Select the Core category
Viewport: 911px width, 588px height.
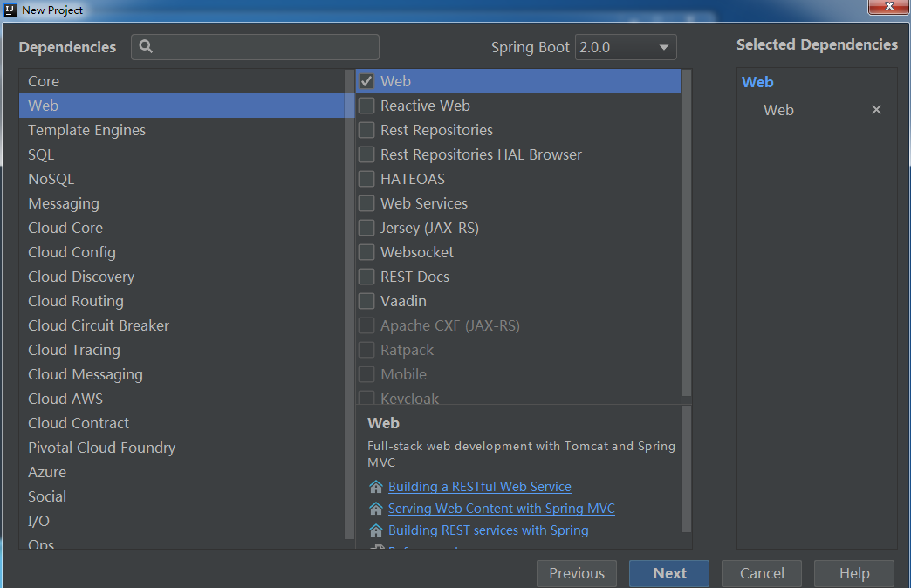click(x=182, y=81)
